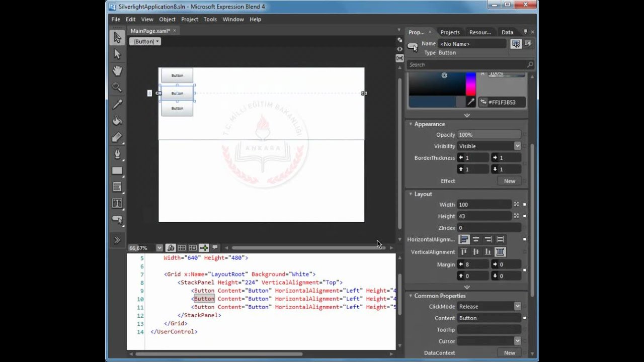Click the Properties view icon beside Name
The image size is (644, 362).
(x=516, y=44)
